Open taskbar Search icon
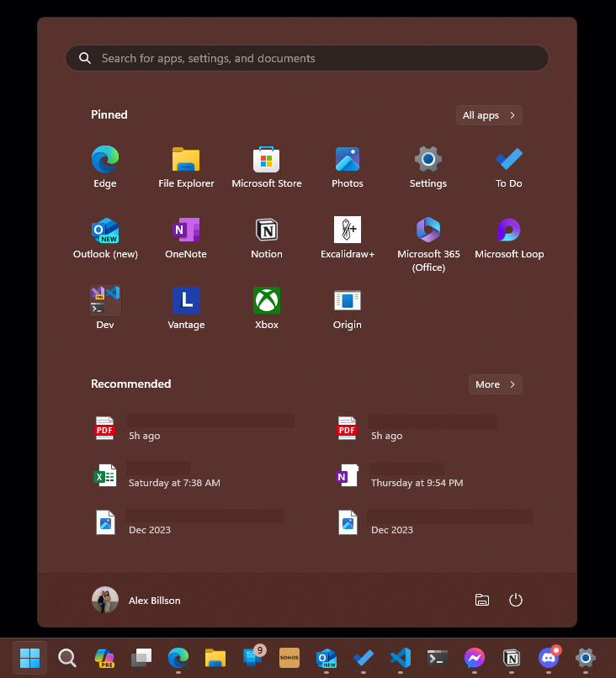This screenshot has height=678, width=616. 67,658
